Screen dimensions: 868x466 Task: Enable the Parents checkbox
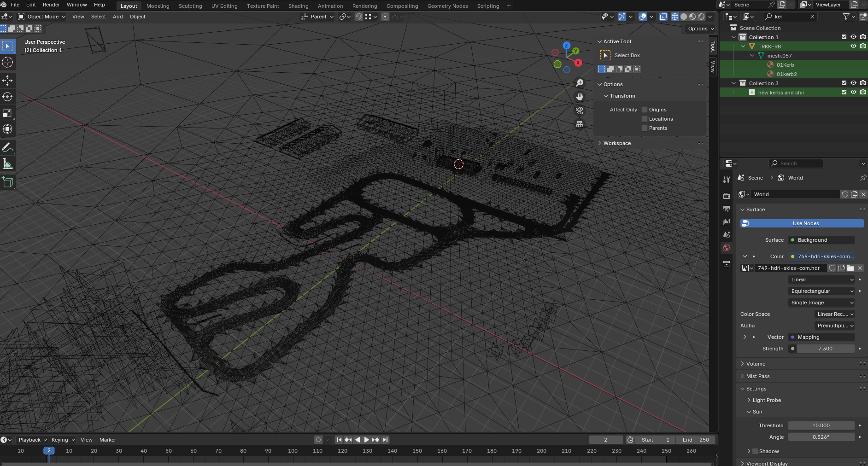(x=645, y=128)
